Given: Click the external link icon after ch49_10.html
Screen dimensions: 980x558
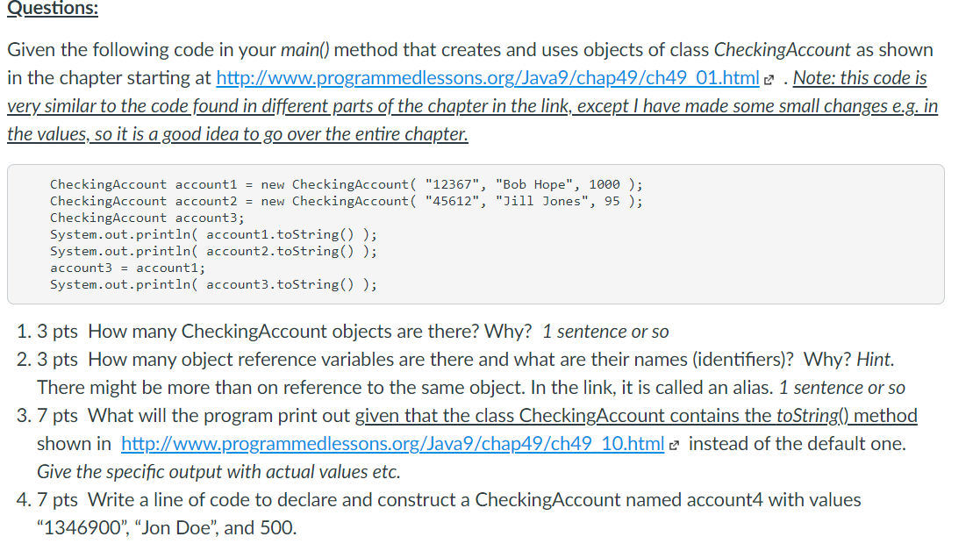Looking at the screenshot, I should (672, 443).
